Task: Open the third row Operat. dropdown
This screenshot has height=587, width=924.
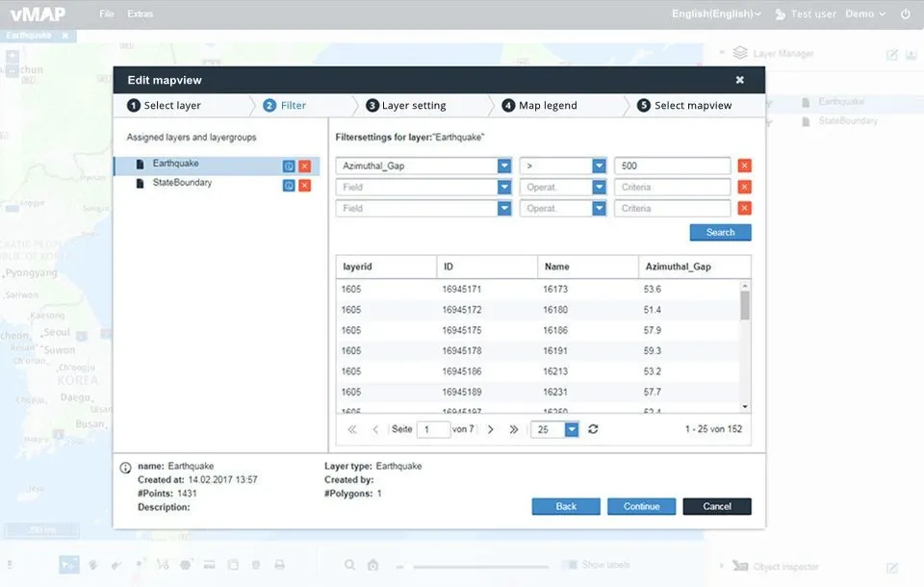Action: (x=599, y=208)
